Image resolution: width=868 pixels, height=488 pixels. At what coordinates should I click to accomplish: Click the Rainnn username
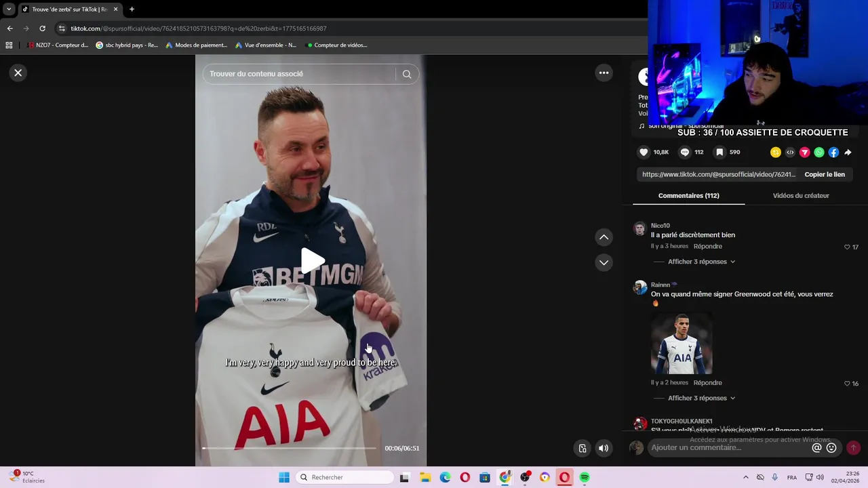[660, 285]
